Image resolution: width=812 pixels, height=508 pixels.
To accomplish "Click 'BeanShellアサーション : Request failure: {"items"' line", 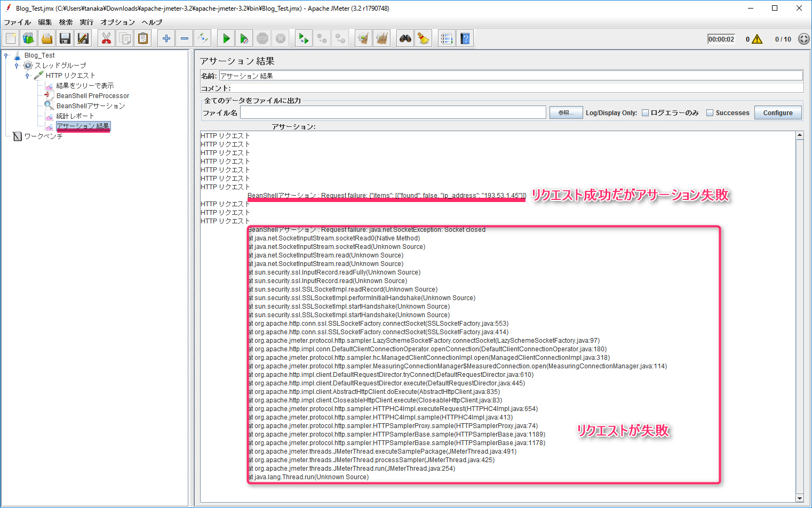I will pyautogui.click(x=387, y=196).
